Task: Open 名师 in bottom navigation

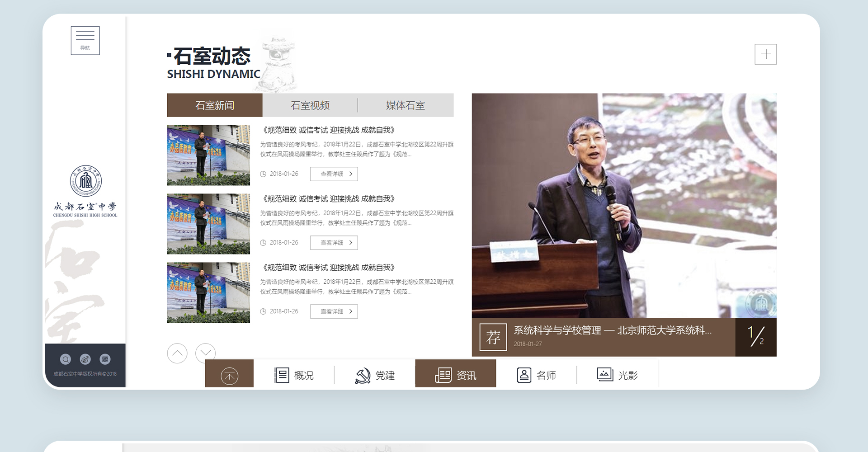Action: pyautogui.click(x=536, y=375)
